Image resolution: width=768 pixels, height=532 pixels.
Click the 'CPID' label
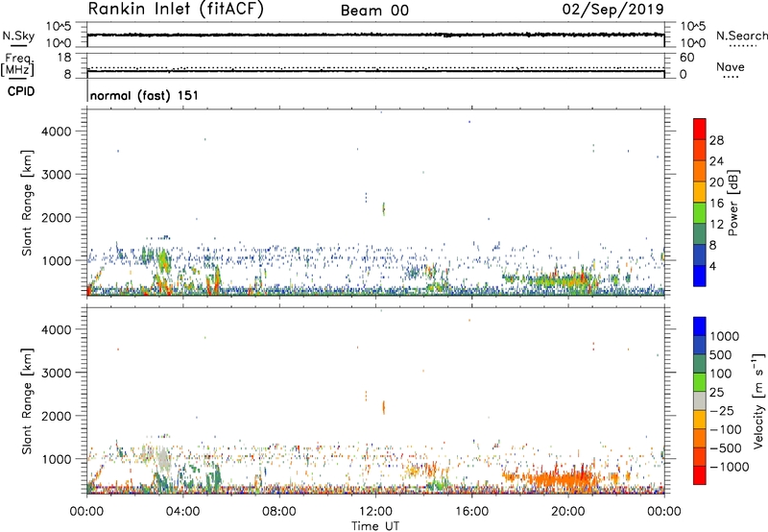click(x=21, y=91)
